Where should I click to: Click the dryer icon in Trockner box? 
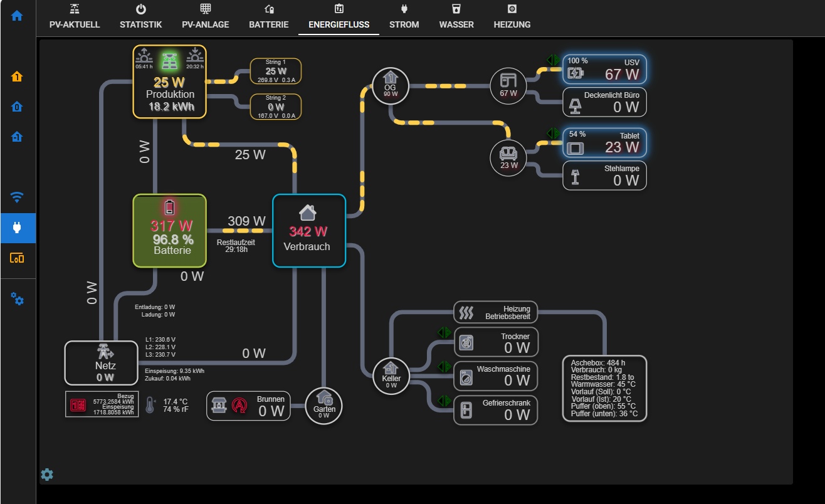466,342
